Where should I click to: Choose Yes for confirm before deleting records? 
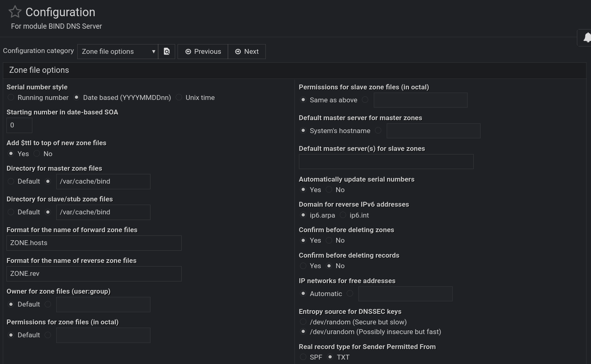coord(303,266)
